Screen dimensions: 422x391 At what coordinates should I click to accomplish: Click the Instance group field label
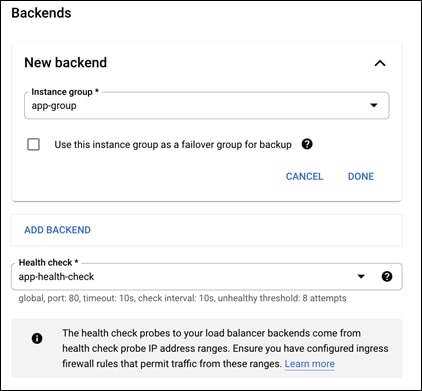[65, 92]
